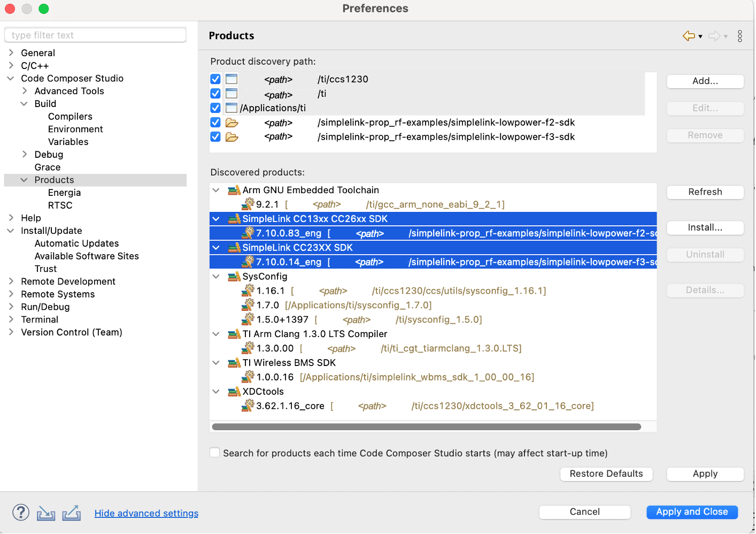Click the folder icon for the f3-sdk path
Viewport: 756px width, 534px height.
(x=232, y=137)
